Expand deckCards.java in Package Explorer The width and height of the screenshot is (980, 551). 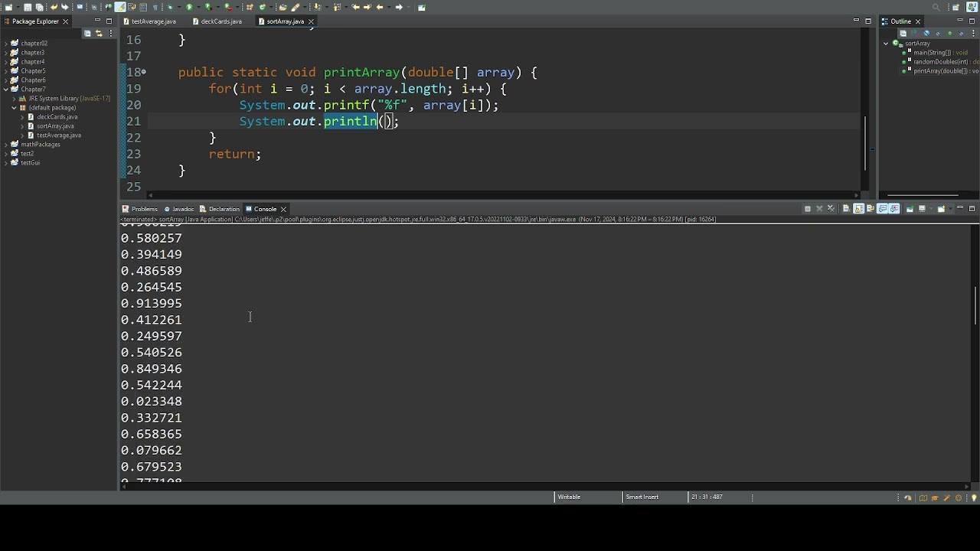click(x=22, y=117)
